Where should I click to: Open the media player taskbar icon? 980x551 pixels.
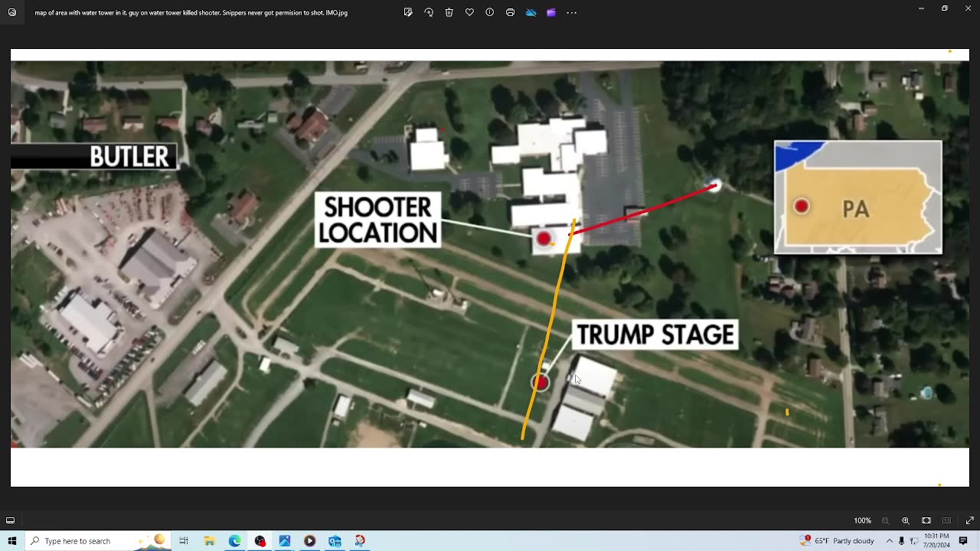(x=309, y=541)
